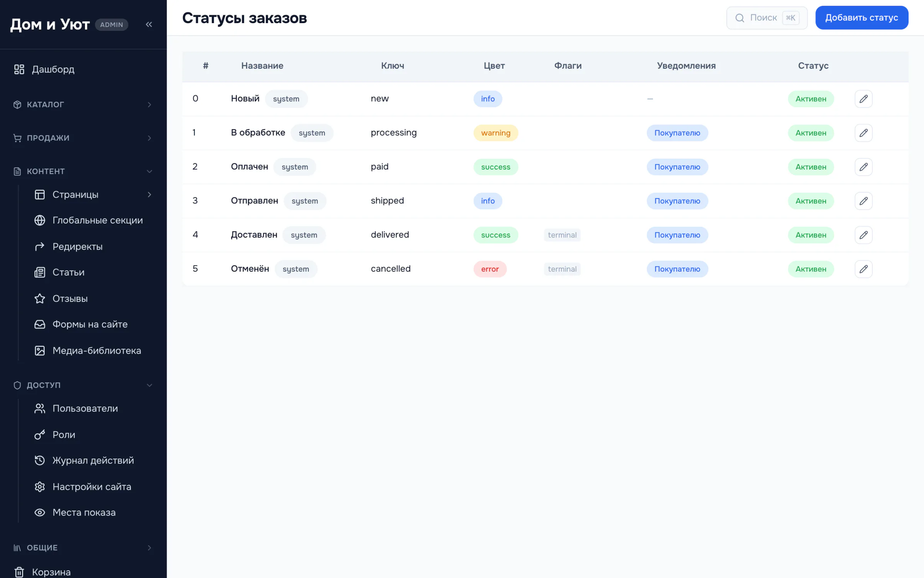Click the Уведомления column header
Image resolution: width=924 pixels, height=578 pixels.
click(x=686, y=66)
